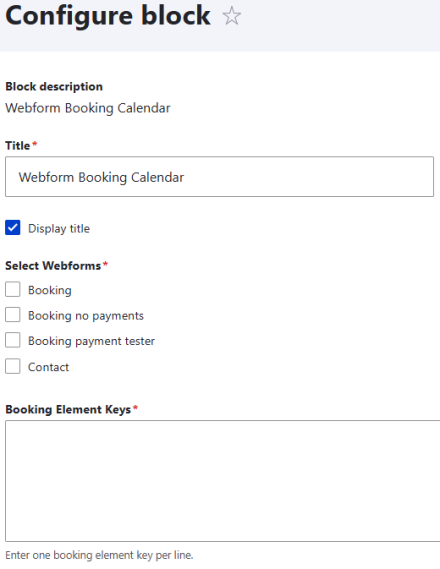The image size is (440, 569).
Task: Click the Booking label text
Action: pyautogui.click(x=50, y=290)
